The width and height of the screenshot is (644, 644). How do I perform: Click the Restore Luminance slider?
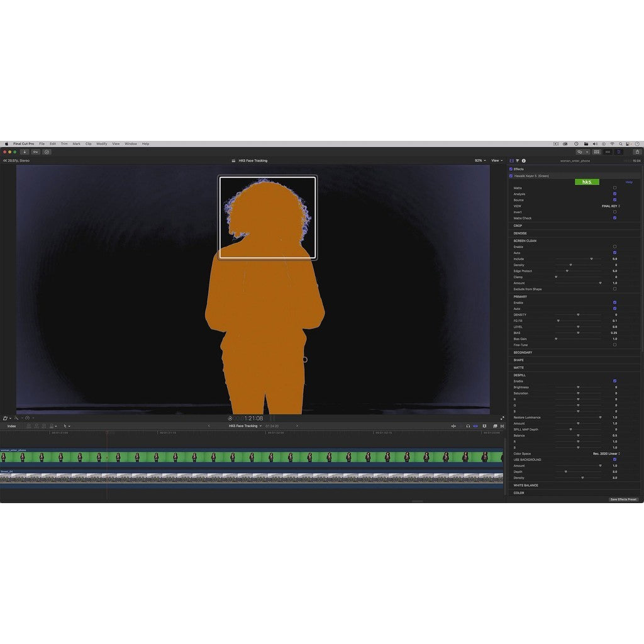click(578, 418)
